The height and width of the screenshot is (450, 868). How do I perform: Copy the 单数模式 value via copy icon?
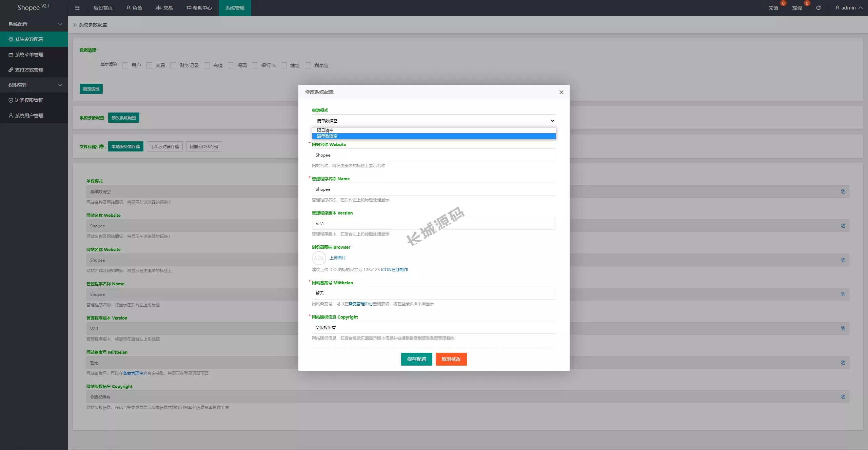pos(843,191)
